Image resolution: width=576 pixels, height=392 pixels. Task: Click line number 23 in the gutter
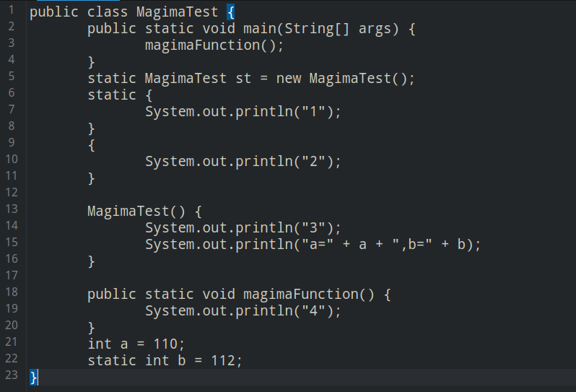[x=11, y=375]
